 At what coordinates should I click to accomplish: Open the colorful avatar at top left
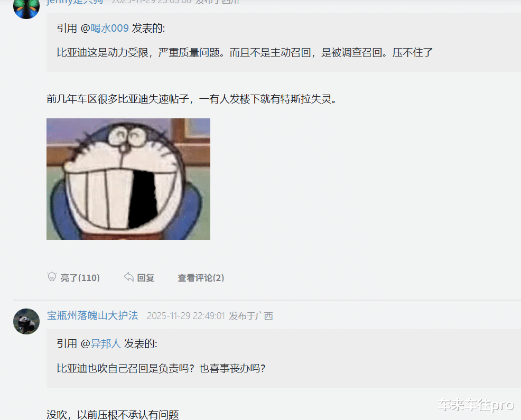[26, 7]
